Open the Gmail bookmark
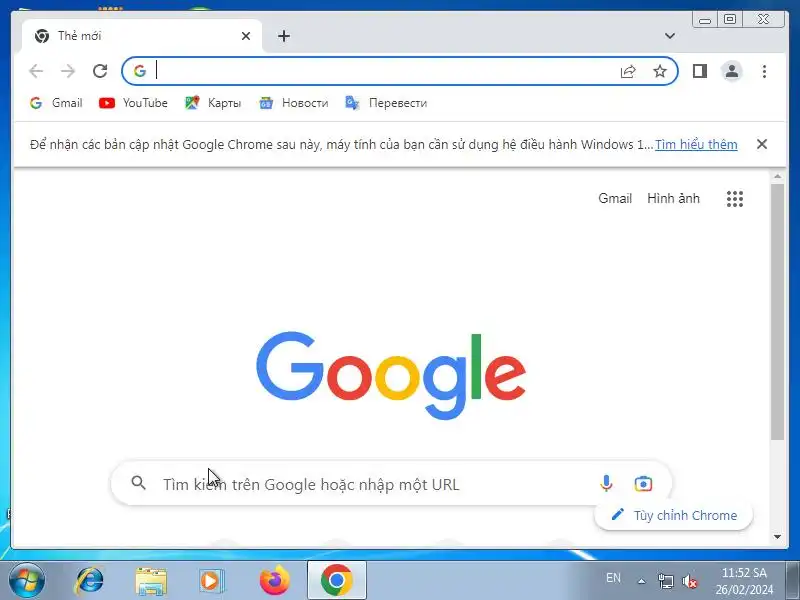Viewport: 800px width, 600px height. pyautogui.click(x=56, y=103)
